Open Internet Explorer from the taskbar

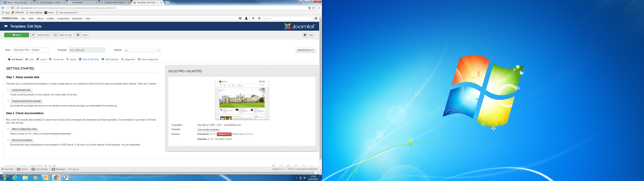[15, 178]
